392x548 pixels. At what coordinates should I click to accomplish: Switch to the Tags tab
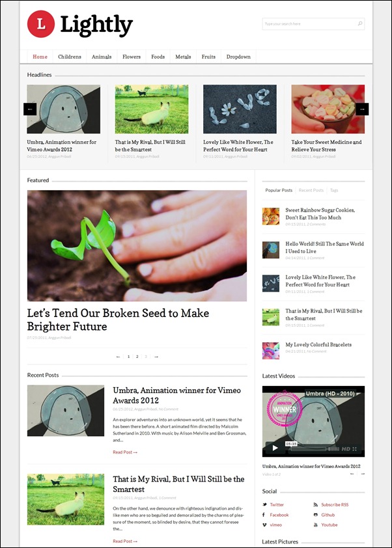pyautogui.click(x=334, y=190)
